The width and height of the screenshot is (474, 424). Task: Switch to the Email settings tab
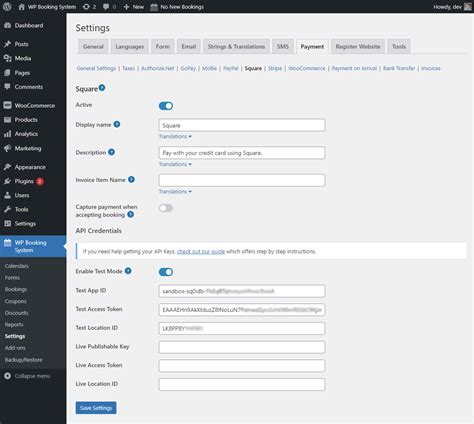[x=189, y=46]
